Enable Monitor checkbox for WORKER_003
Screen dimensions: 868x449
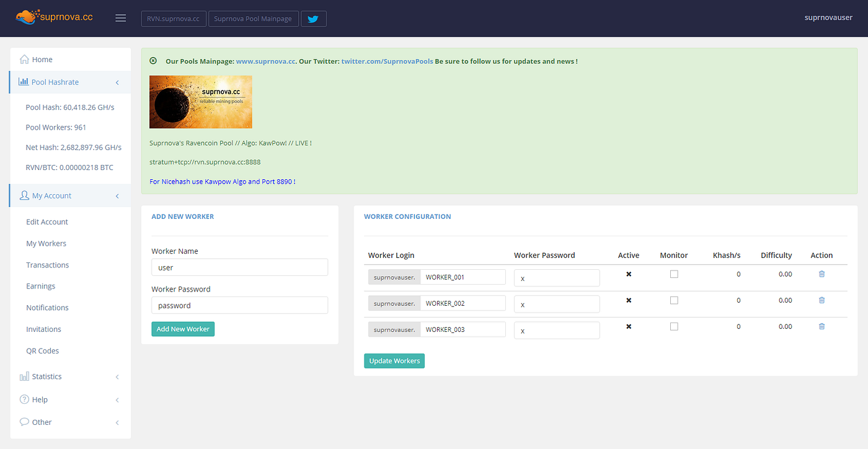pos(674,326)
